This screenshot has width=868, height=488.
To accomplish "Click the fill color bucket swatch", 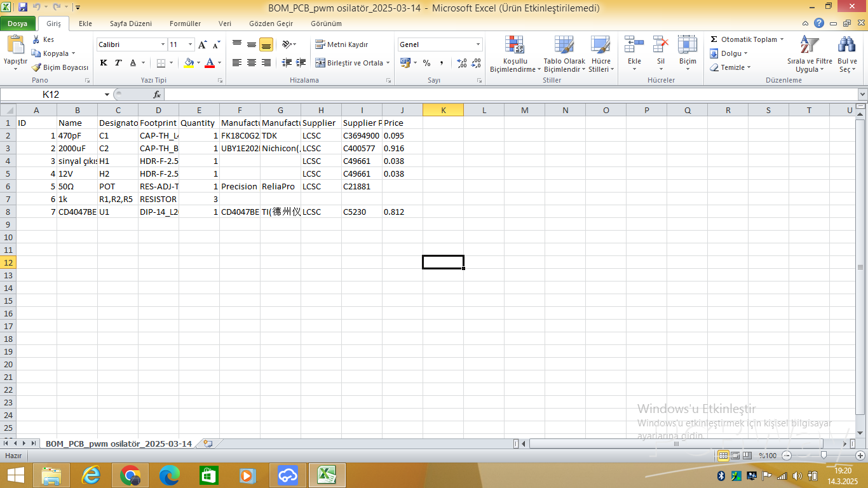I will pos(189,63).
